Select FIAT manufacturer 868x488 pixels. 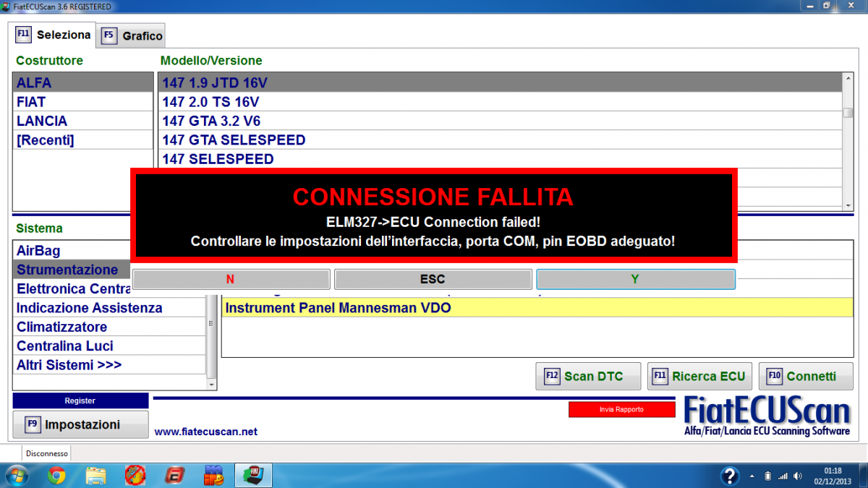point(84,102)
